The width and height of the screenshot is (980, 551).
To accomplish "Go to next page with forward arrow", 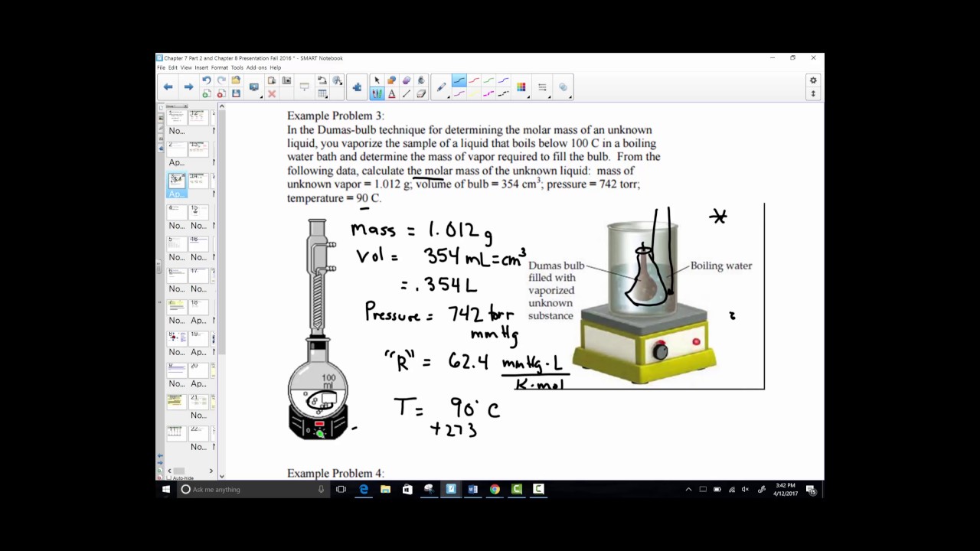I will [x=188, y=87].
